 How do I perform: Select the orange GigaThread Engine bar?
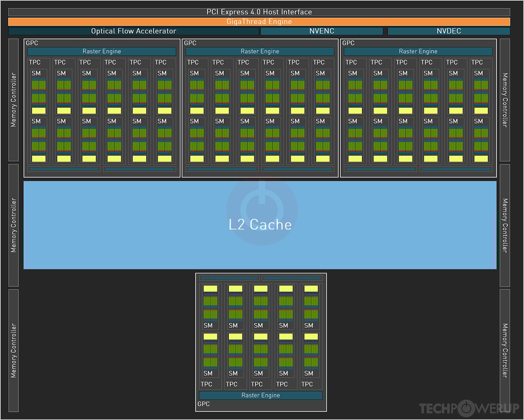pos(259,22)
